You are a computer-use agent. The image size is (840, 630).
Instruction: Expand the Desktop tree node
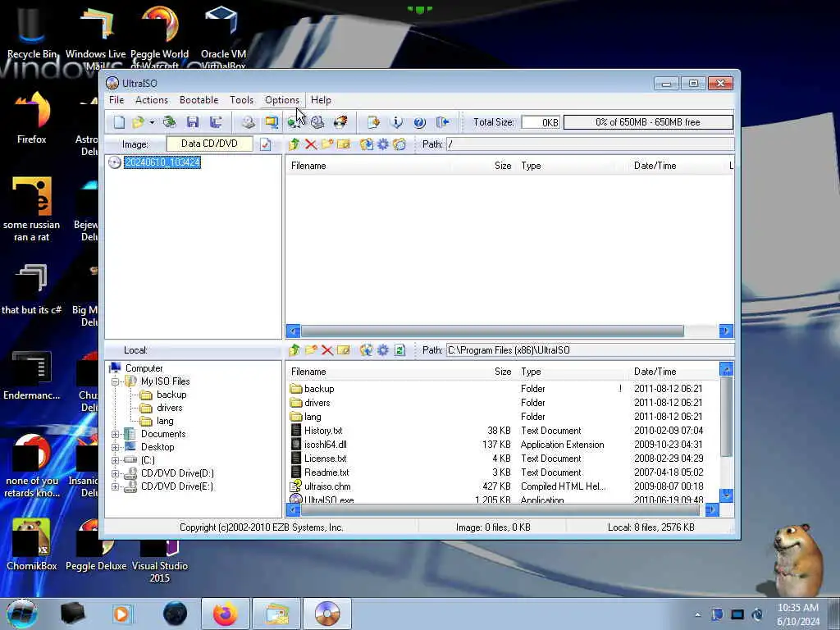115,447
